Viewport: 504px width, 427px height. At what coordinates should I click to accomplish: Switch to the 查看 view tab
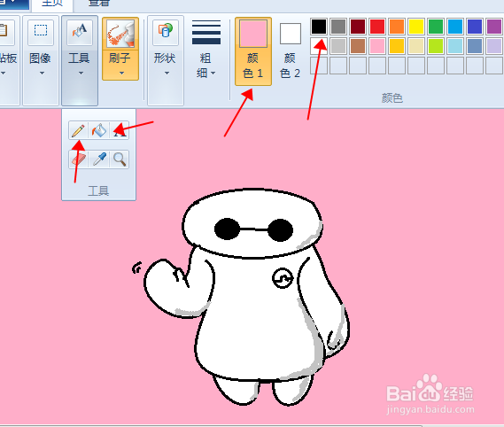(x=99, y=4)
